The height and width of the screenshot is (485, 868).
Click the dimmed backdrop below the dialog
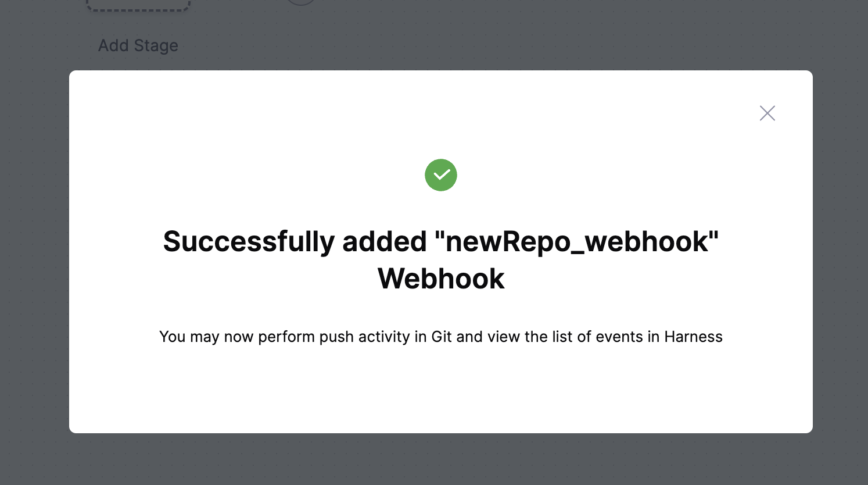pyautogui.click(x=441, y=459)
